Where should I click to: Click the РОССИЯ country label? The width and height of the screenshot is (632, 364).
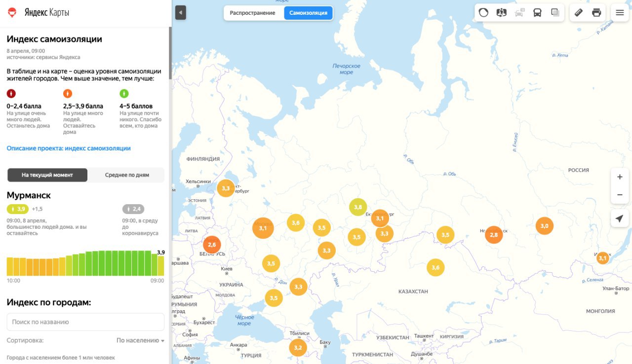point(579,170)
